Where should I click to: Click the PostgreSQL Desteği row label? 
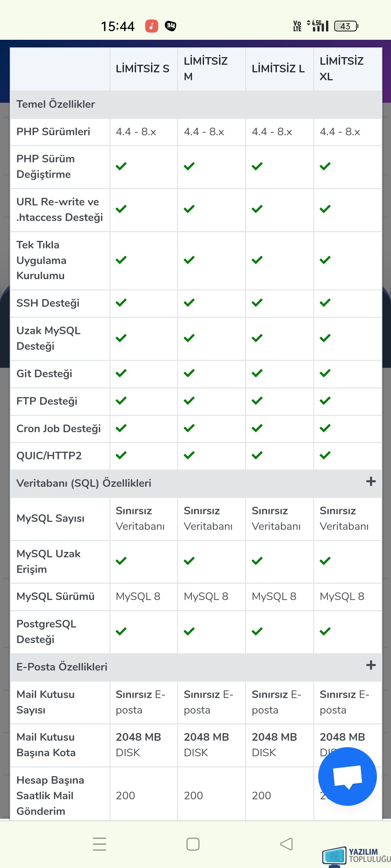click(46, 632)
